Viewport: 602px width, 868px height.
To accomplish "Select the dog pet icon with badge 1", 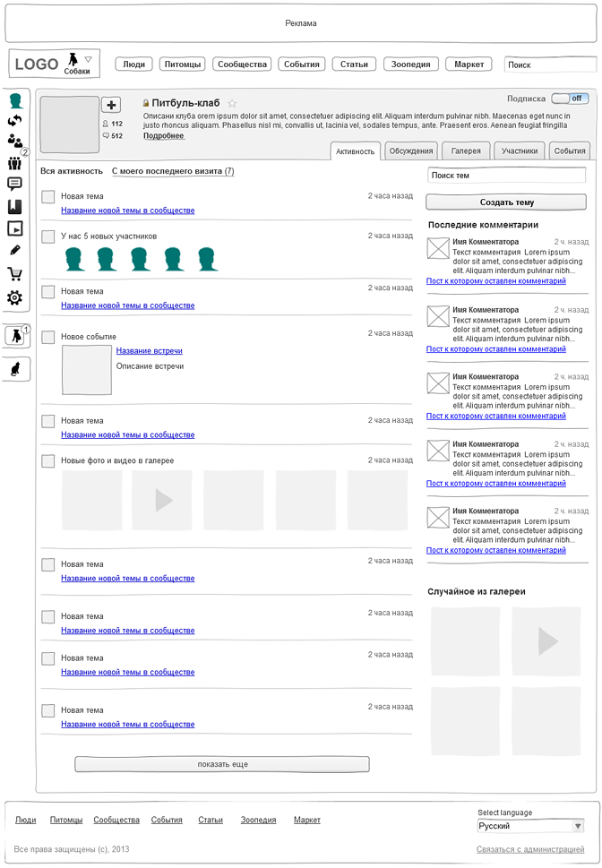I will tap(16, 336).
